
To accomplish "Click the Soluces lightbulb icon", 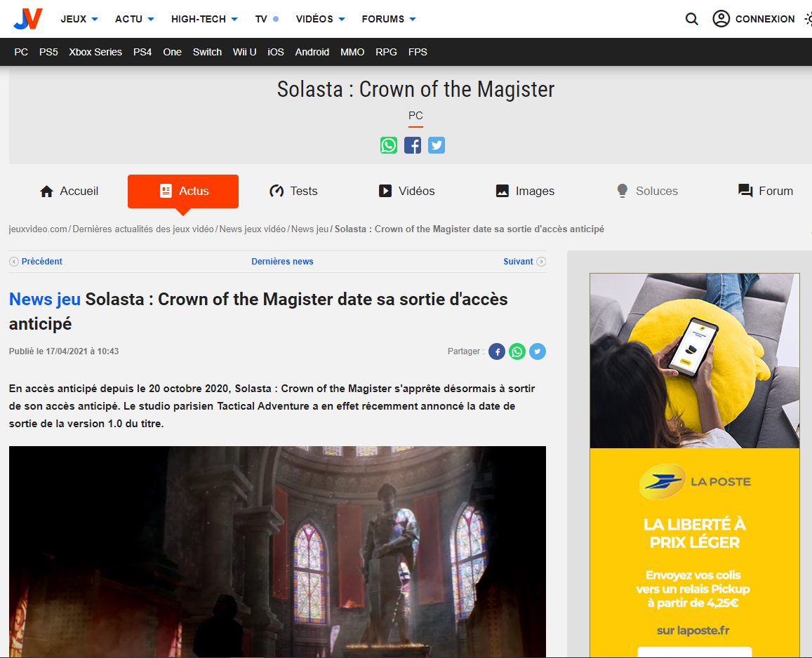I will click(x=623, y=191).
